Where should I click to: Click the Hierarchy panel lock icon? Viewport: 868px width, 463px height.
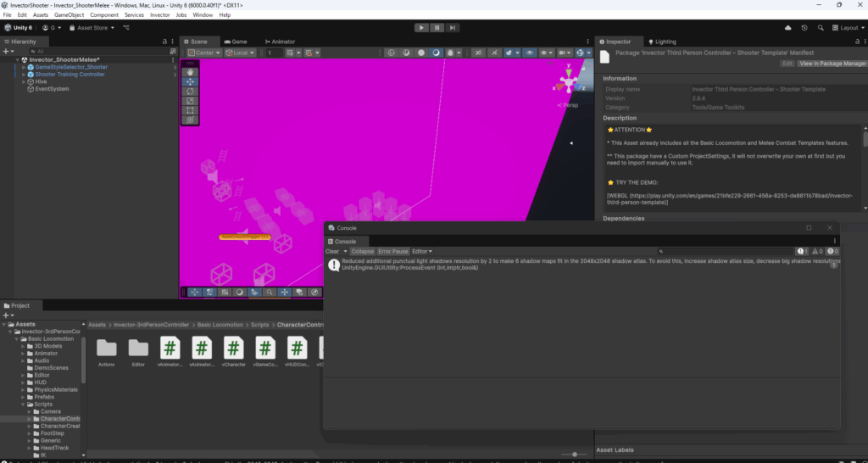click(x=164, y=42)
